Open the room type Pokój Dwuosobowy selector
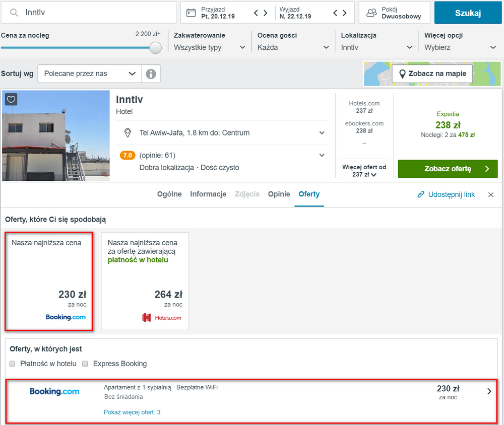 point(395,13)
